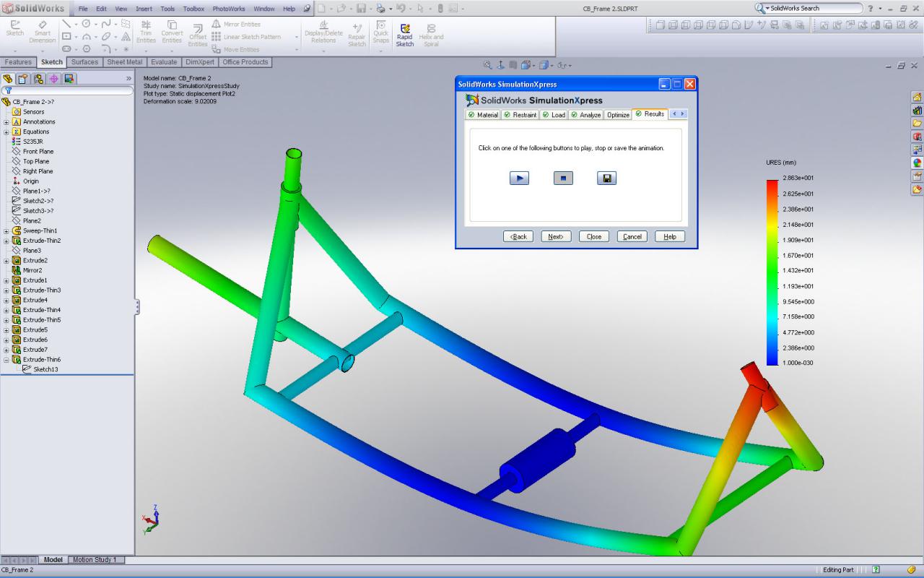
Task: Click the feature tree filter funnel icon
Action: tap(7, 91)
